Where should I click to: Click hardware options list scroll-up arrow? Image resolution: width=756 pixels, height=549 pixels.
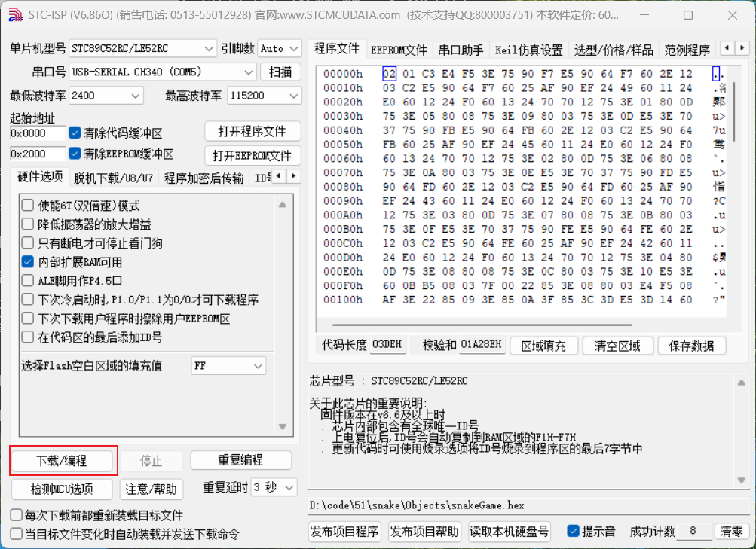point(283,205)
